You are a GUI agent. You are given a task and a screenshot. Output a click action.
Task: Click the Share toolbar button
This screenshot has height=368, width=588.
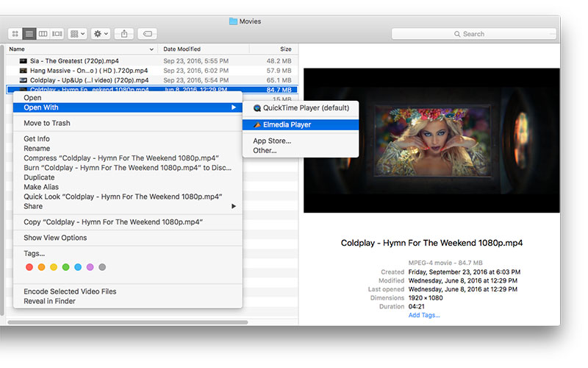[x=124, y=34]
